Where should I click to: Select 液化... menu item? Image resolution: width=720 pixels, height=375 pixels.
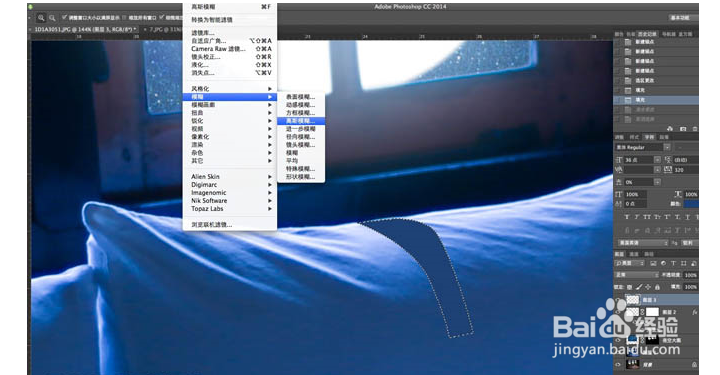point(230,65)
